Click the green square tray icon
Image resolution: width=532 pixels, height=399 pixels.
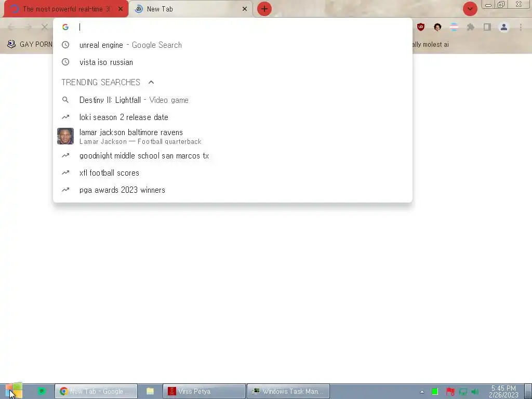pyautogui.click(x=435, y=392)
